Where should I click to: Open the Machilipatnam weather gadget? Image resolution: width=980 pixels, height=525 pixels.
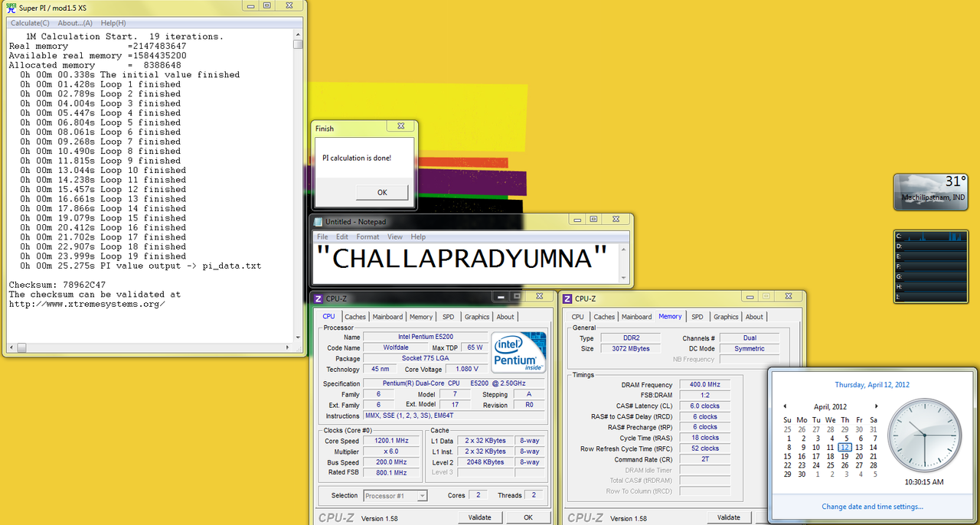(x=931, y=192)
